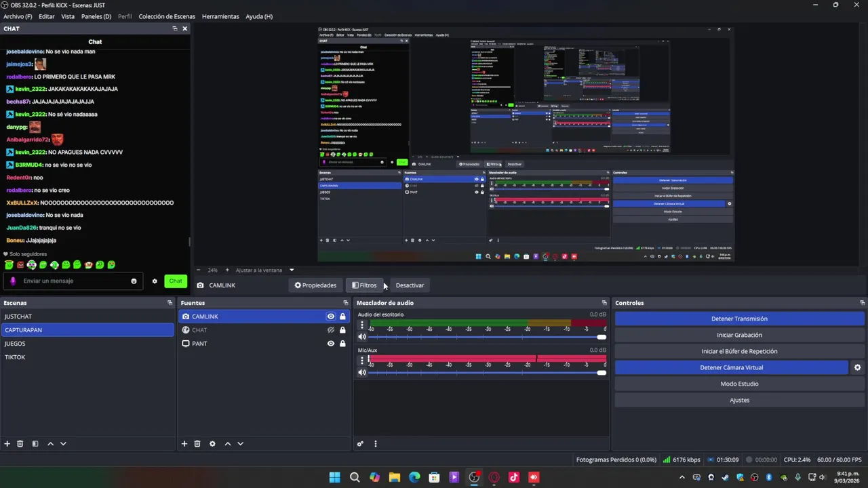Add a new scene with the plus icon
This screenshot has height=488, width=868.
(7, 444)
